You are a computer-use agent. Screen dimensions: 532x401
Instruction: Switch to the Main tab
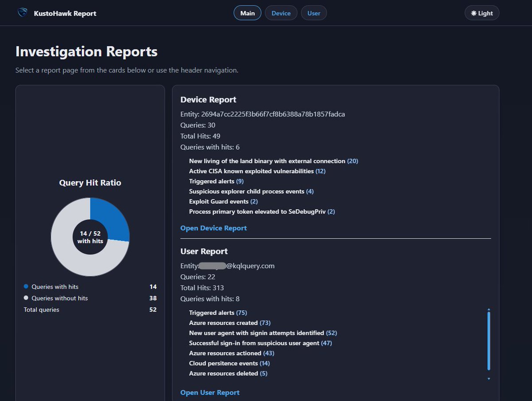247,13
